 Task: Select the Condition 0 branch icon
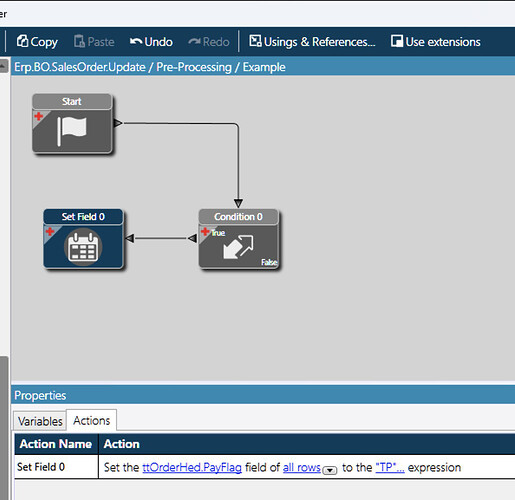click(x=238, y=247)
